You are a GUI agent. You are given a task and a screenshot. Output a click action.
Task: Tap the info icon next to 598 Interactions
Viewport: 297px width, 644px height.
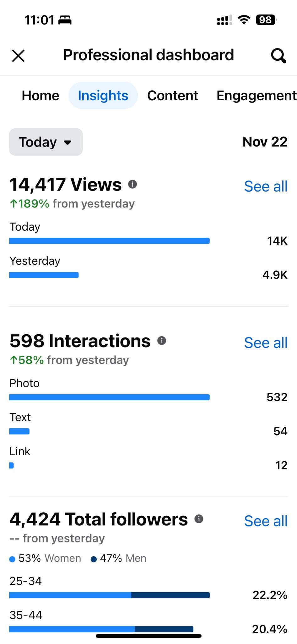click(x=161, y=341)
